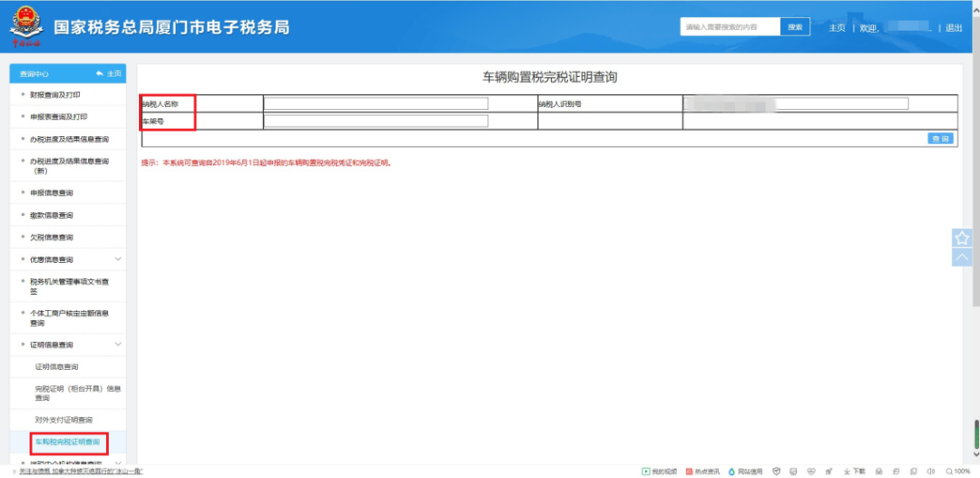Collapse the 证明信息查询 menu chevron
The width and height of the screenshot is (980, 478).
[117, 345]
